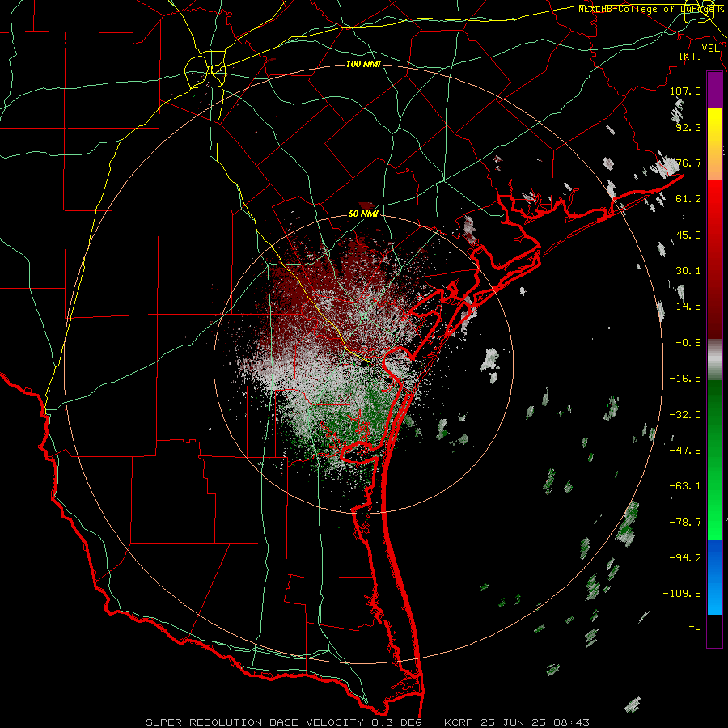The height and width of the screenshot is (728, 728).
Task: Click the 92.3 velocity scale value
Action: pyautogui.click(x=688, y=127)
